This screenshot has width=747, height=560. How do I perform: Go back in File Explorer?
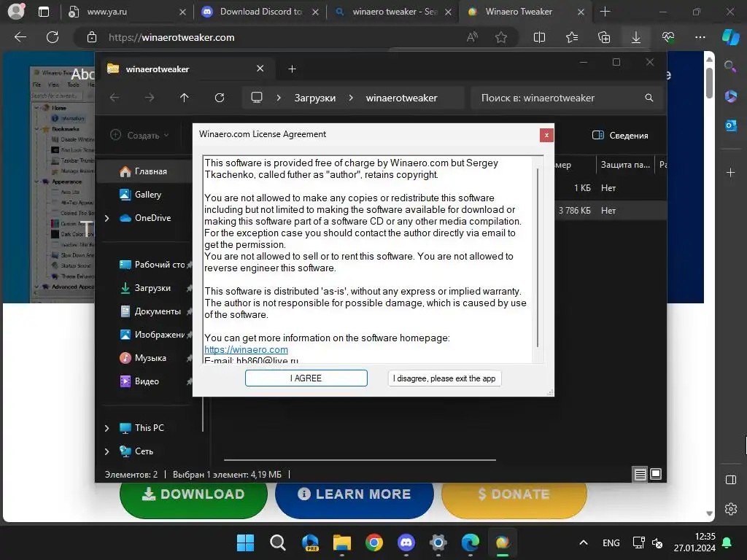(115, 98)
